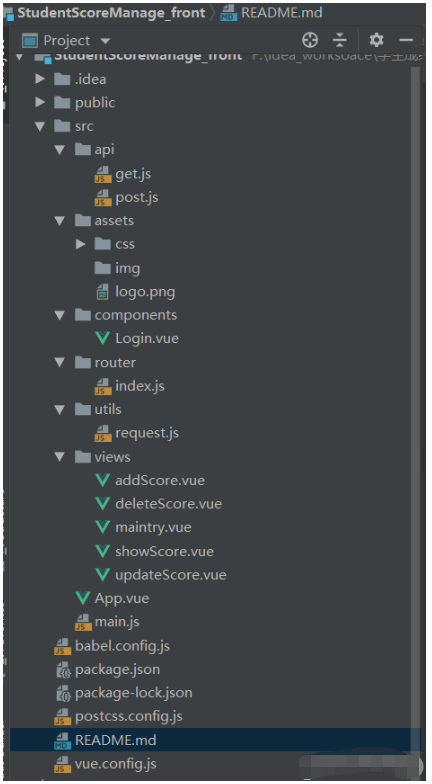Screen dimensions: 432x784
Task: Click the package-lock.json file icon
Action: (63, 693)
